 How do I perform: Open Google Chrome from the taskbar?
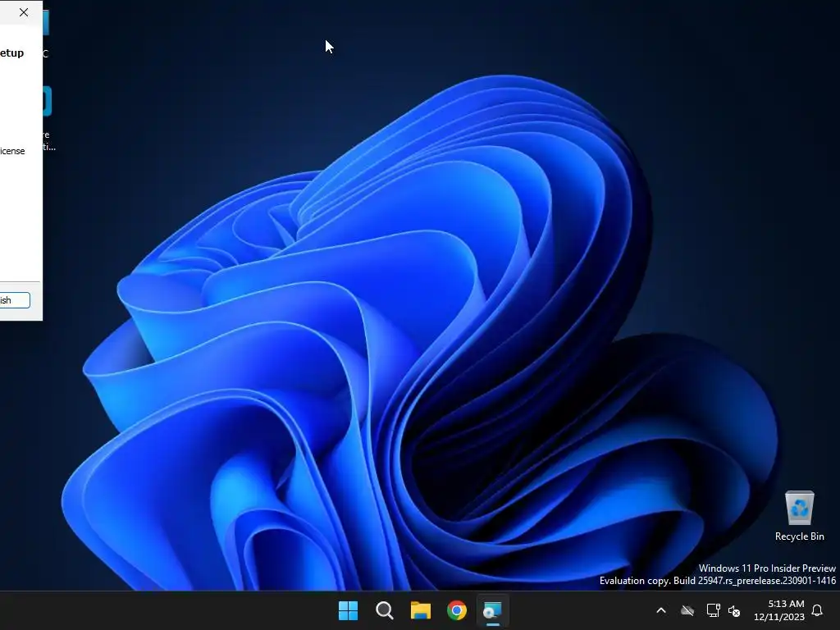[x=456, y=610]
